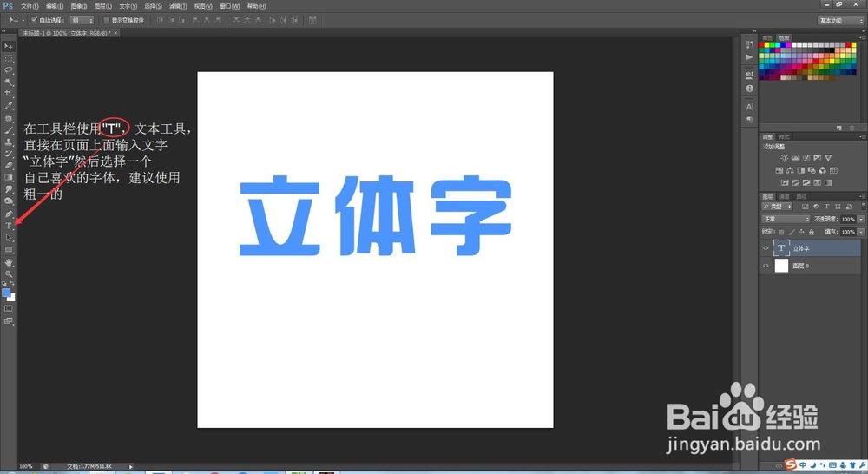The width and height of the screenshot is (868, 474).
Task: Click the blue foreground color swatch
Action: click(6, 293)
